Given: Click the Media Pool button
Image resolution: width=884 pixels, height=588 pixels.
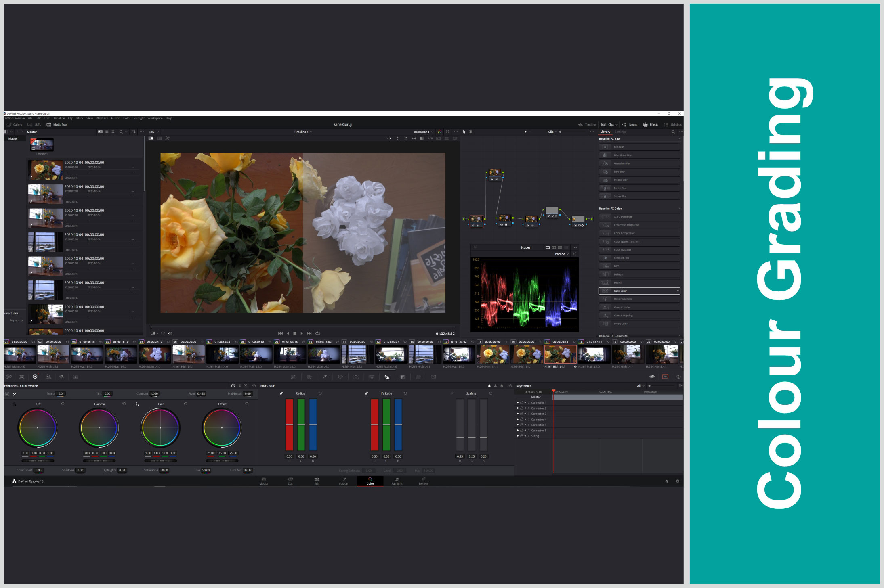Looking at the screenshot, I should (57, 125).
